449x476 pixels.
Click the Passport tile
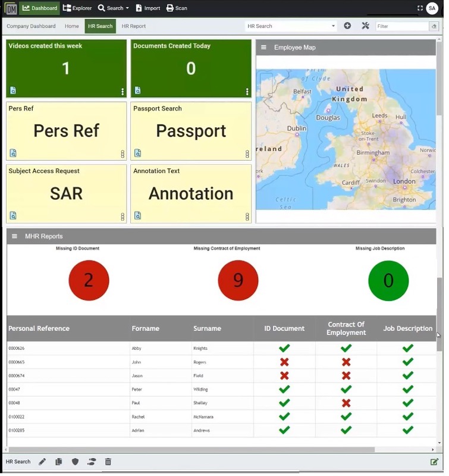coord(191,131)
